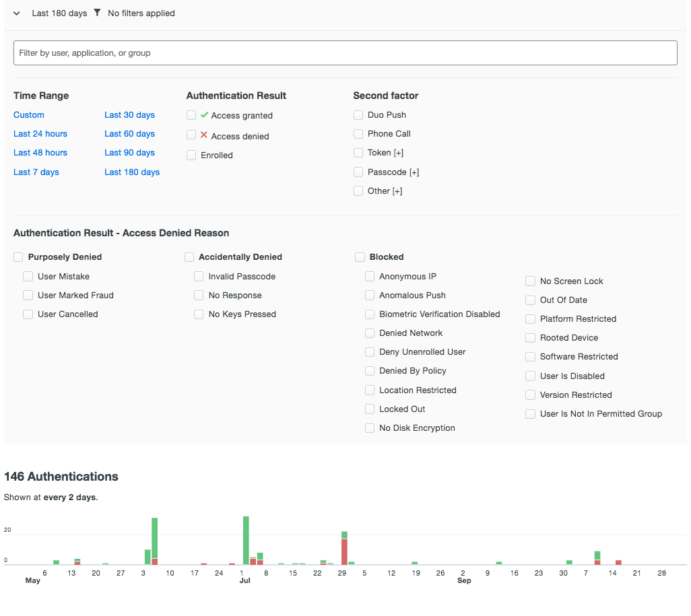Screen dimensions: 691x616
Task: Enable the User Marked Fraud filter
Action: (28, 295)
